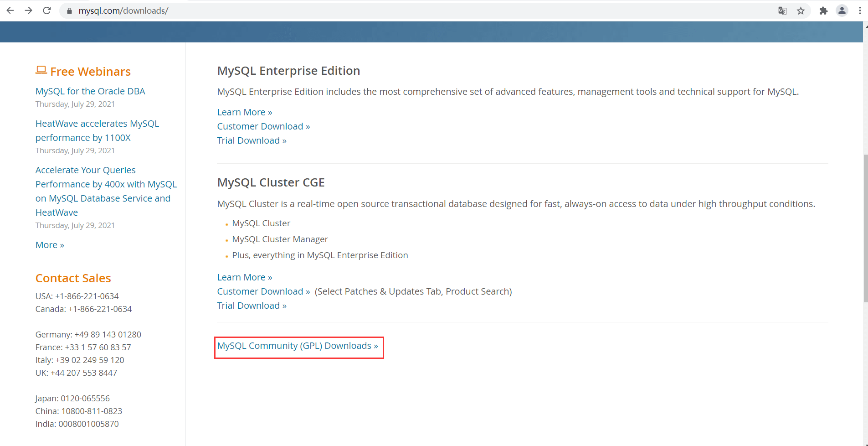
Task: Click Plus, everything in MySQL Enterprise Edition
Action: click(x=320, y=255)
